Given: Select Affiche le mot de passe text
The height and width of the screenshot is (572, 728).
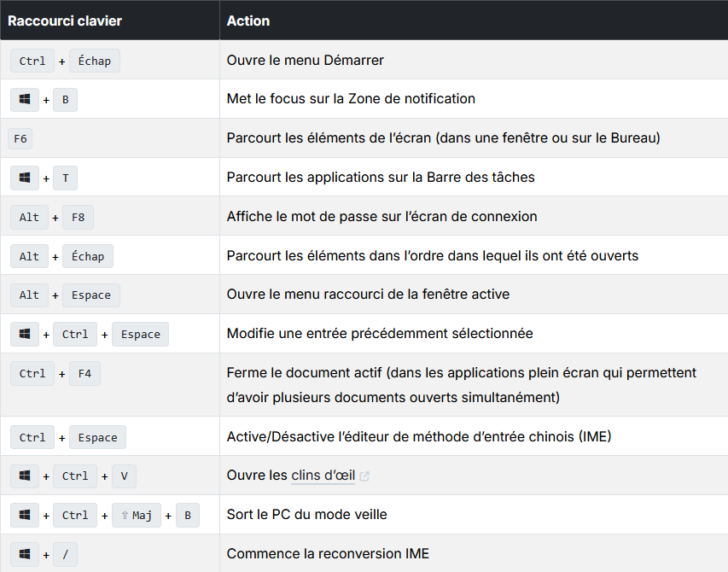Looking at the screenshot, I should pyautogui.click(x=381, y=216).
